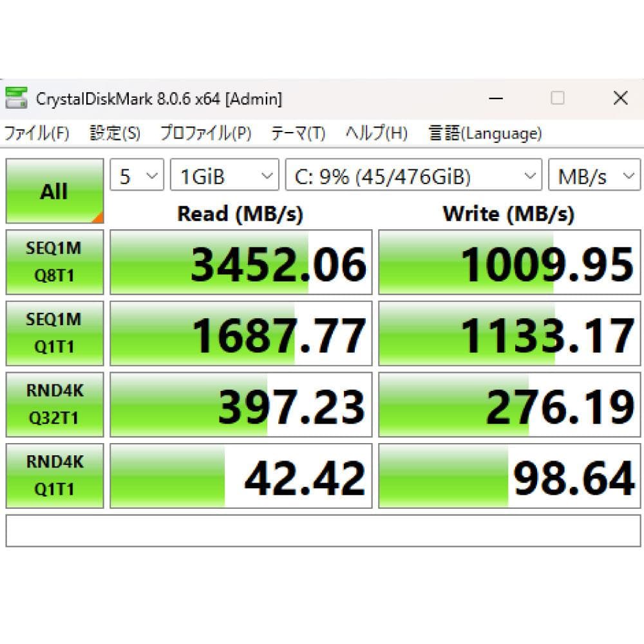Open the プロファイル(P) profile menu
The width and height of the screenshot is (644, 644).
pos(204,133)
